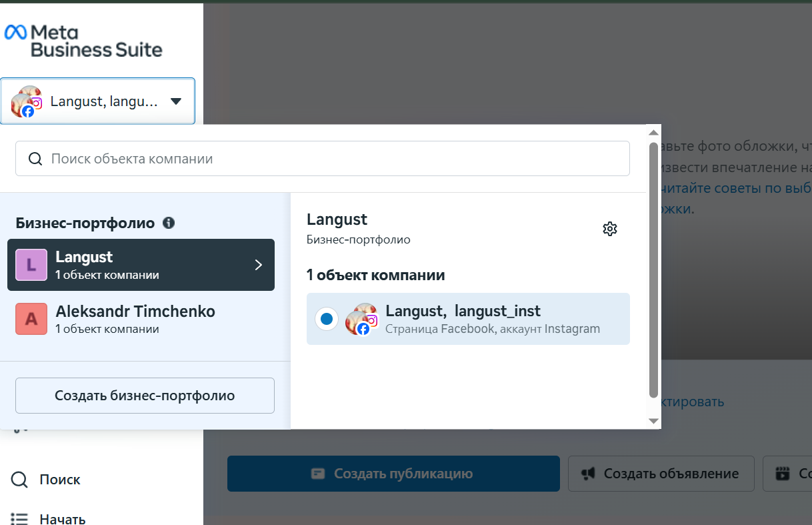Image resolution: width=812 pixels, height=525 pixels.
Task: Click the popup scrollbar down arrow
Action: click(x=653, y=421)
